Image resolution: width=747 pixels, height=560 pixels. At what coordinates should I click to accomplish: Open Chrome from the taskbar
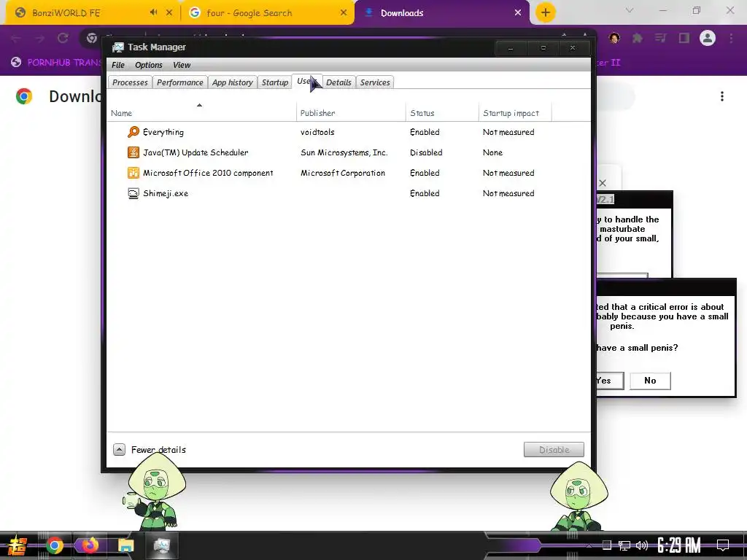tap(54, 545)
